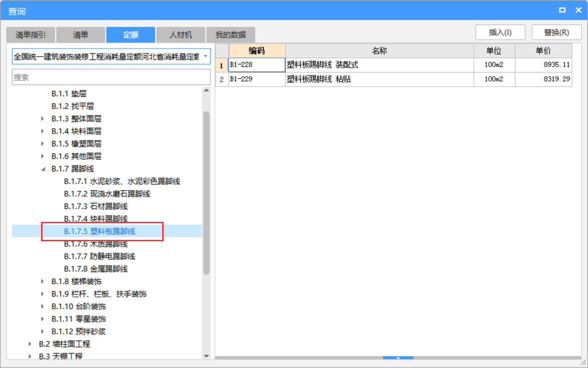The height and width of the screenshot is (368, 588).
Task: Switch to the 清单指引 tab
Action: pyautogui.click(x=31, y=35)
